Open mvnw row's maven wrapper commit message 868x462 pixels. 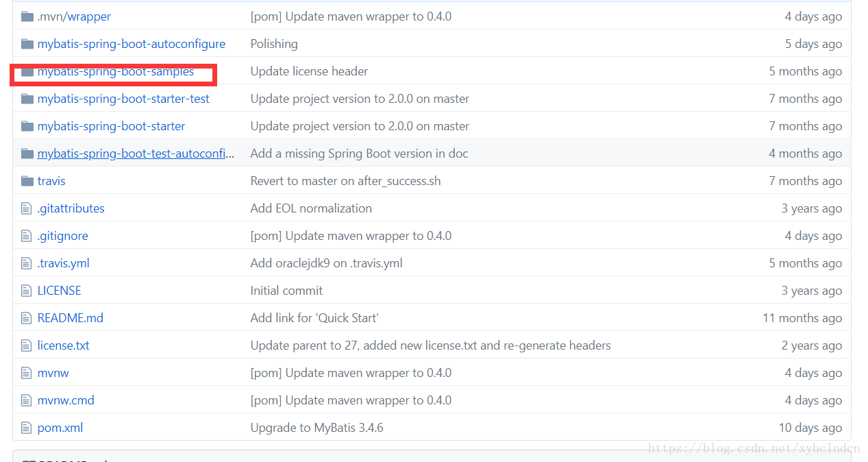[x=351, y=373]
